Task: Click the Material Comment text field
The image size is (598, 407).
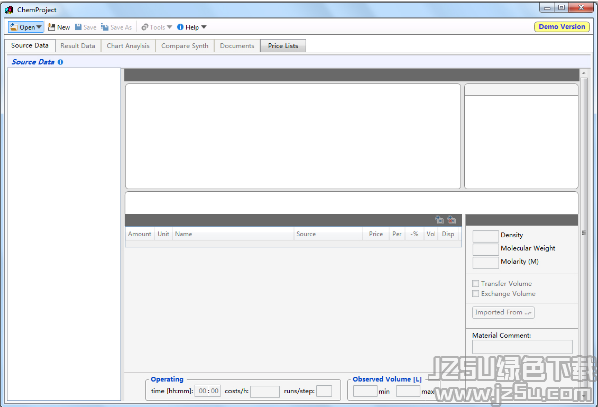Action: point(522,347)
